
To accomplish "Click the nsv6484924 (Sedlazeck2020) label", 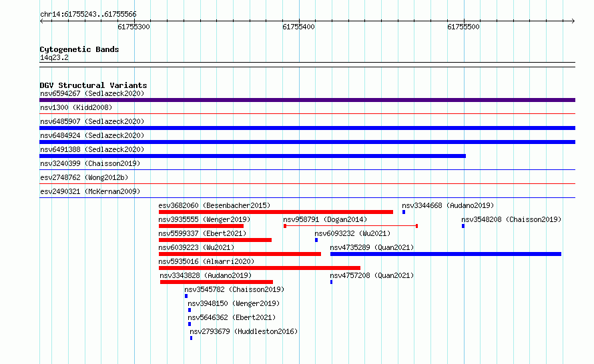I will coord(92,135).
